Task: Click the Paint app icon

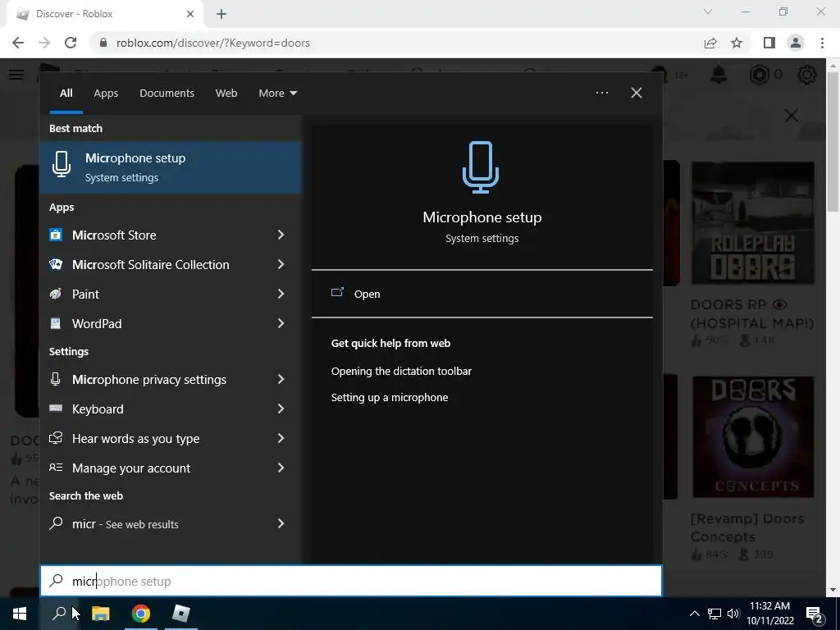Action: coord(56,294)
